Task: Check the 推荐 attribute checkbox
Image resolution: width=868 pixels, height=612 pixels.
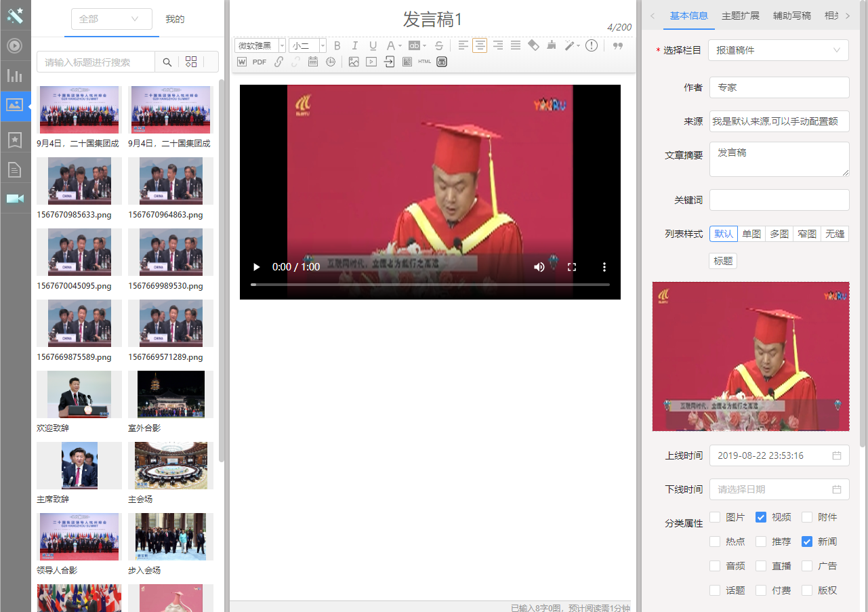Action: coord(761,542)
